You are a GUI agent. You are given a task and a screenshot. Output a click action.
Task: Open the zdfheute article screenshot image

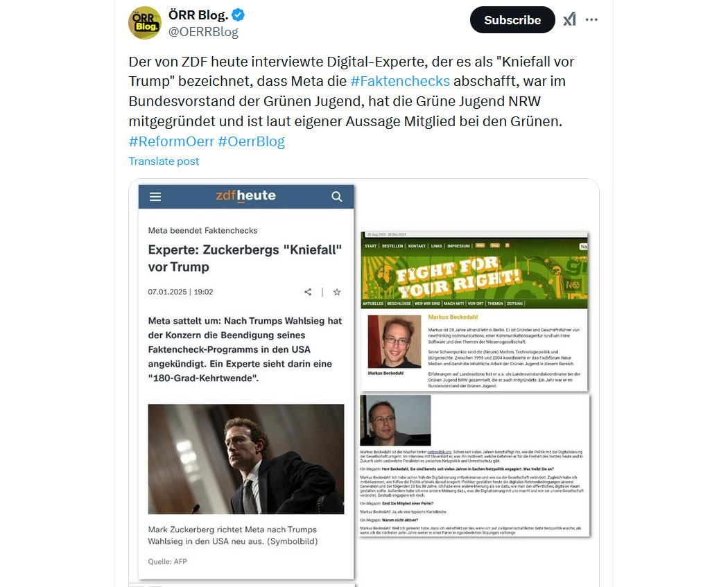tap(246, 382)
